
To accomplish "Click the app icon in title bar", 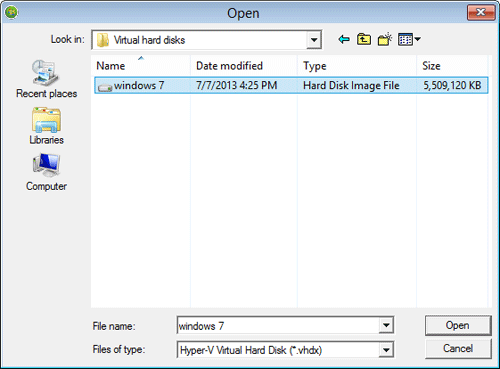I will (11, 13).
